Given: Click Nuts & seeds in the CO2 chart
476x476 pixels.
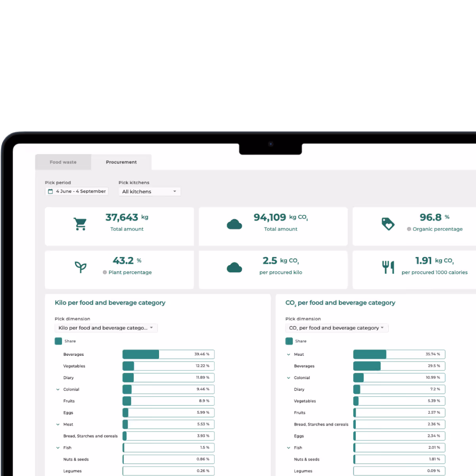Looking at the screenshot, I should [307, 459].
